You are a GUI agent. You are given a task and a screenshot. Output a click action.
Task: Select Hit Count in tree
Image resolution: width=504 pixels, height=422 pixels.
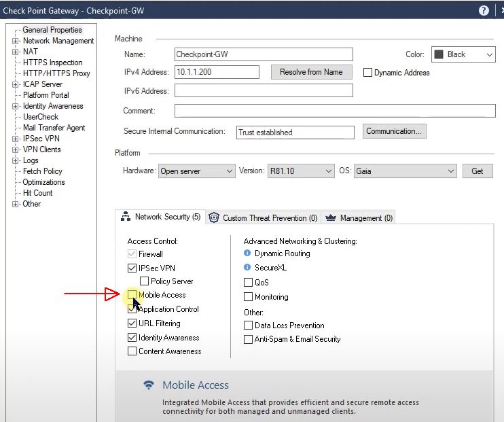pyautogui.click(x=37, y=193)
